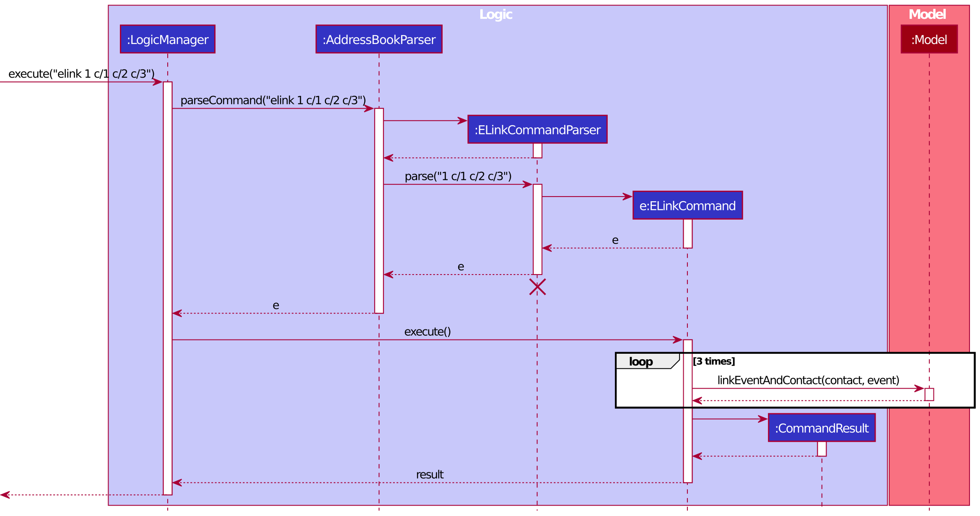Click the :LogicManager lifeline box
Viewport: 980px width, 516px height.
pyautogui.click(x=172, y=39)
